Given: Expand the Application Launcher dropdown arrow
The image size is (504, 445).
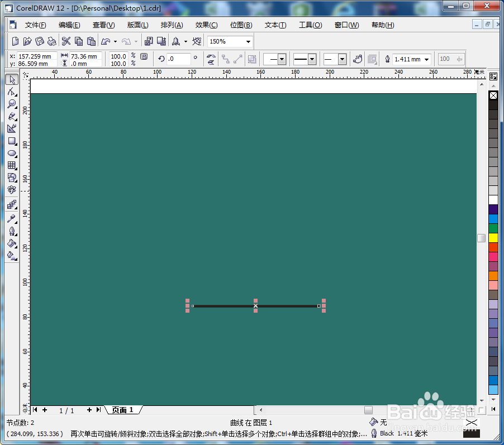Looking at the screenshot, I should coord(186,41).
